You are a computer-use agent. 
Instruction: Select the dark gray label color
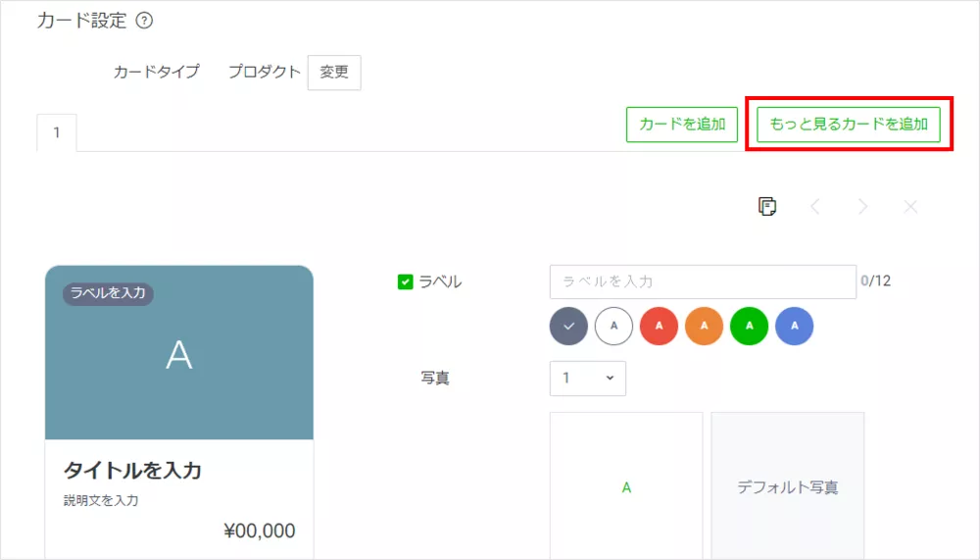(x=569, y=326)
